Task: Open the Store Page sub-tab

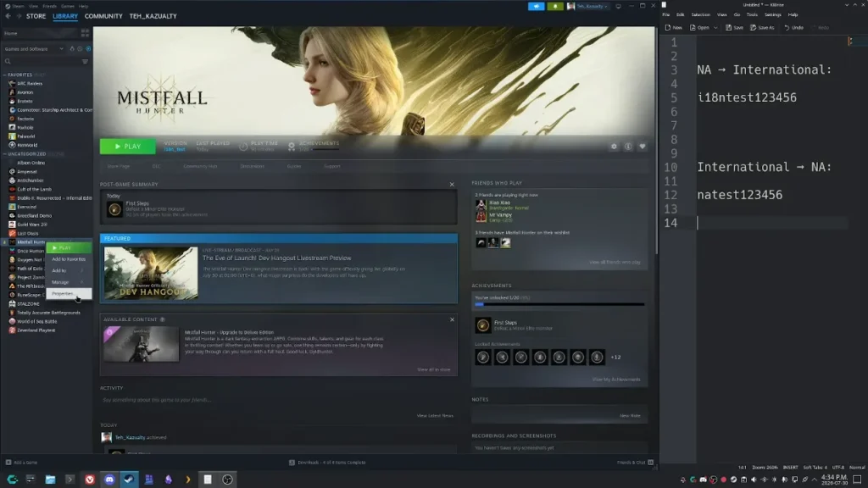Action: pos(118,166)
